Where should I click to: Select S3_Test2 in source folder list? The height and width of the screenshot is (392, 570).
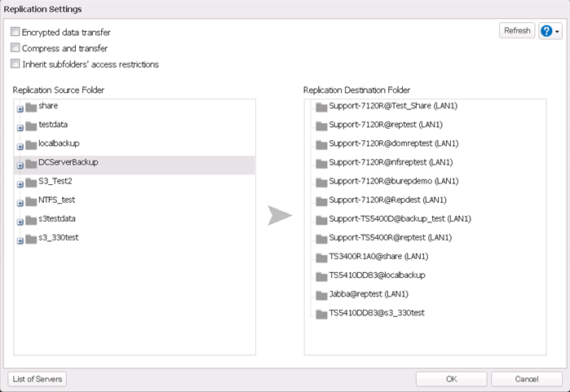coord(55,181)
